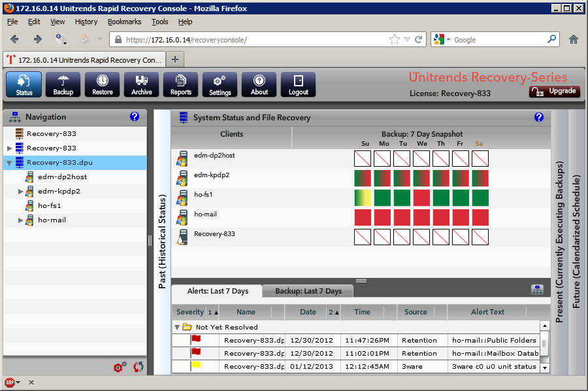Open the About page

(259, 85)
